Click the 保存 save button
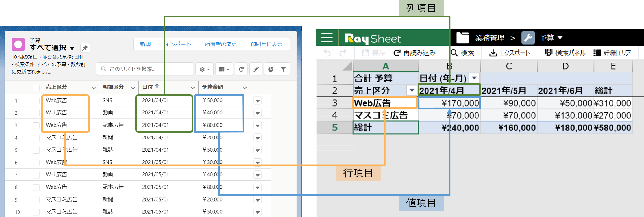The height and width of the screenshot is (217, 644). 373,53
